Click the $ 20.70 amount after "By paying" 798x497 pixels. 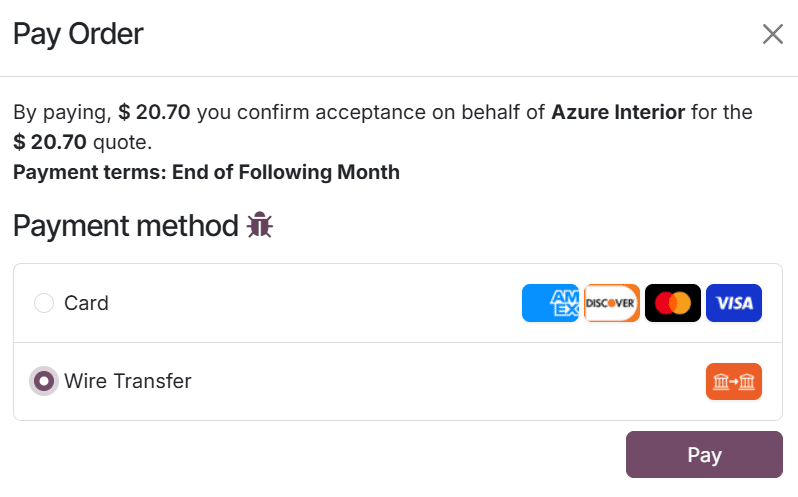point(154,112)
